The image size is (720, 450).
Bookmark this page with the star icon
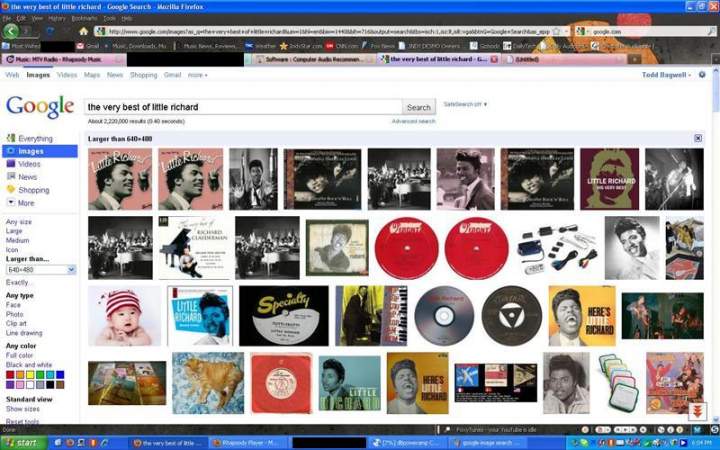pyautogui.click(x=557, y=31)
